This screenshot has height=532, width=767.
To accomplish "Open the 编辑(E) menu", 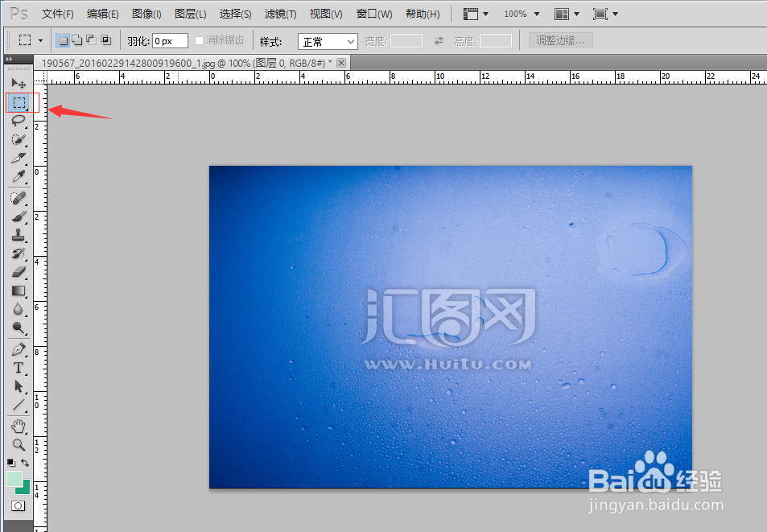I will pyautogui.click(x=102, y=14).
